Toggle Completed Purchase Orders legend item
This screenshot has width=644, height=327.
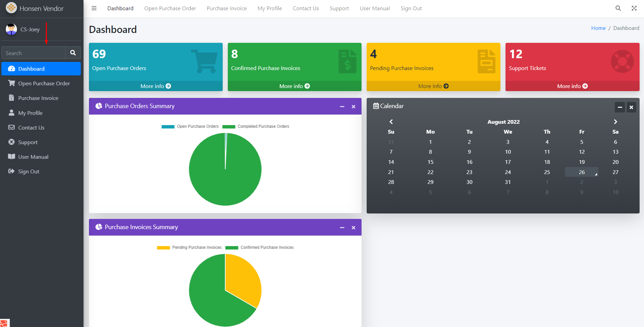click(x=256, y=126)
